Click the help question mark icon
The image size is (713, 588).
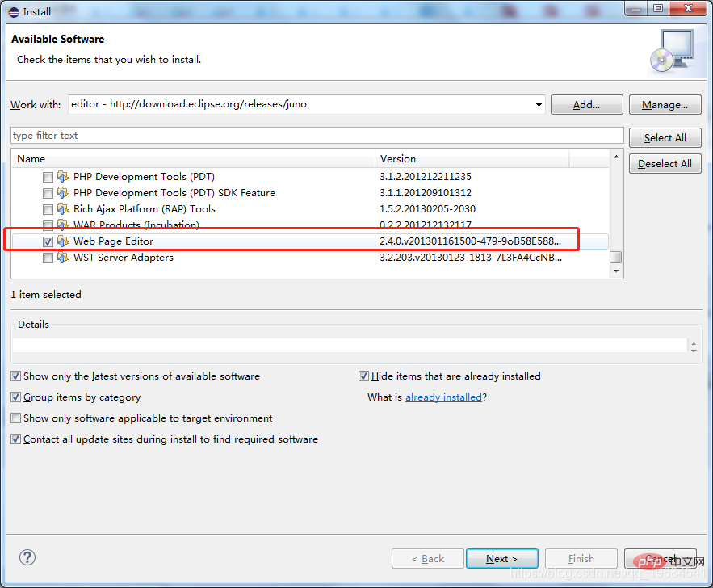coord(27,557)
